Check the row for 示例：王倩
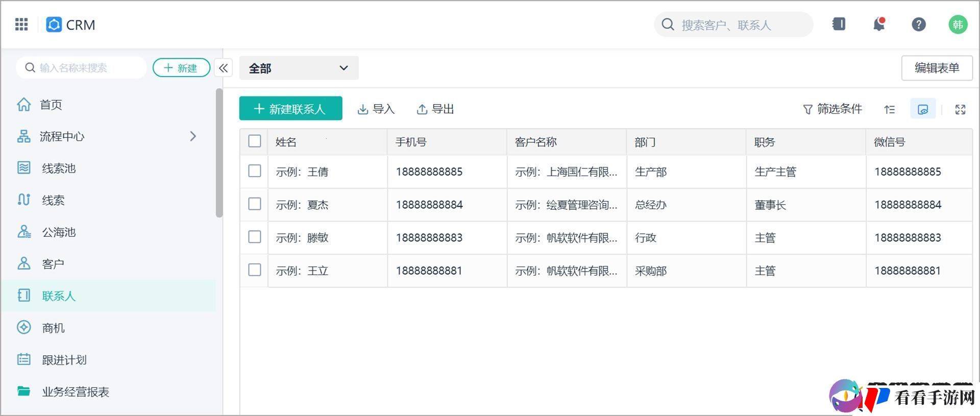Image resolution: width=980 pixels, height=416 pixels. (x=254, y=171)
